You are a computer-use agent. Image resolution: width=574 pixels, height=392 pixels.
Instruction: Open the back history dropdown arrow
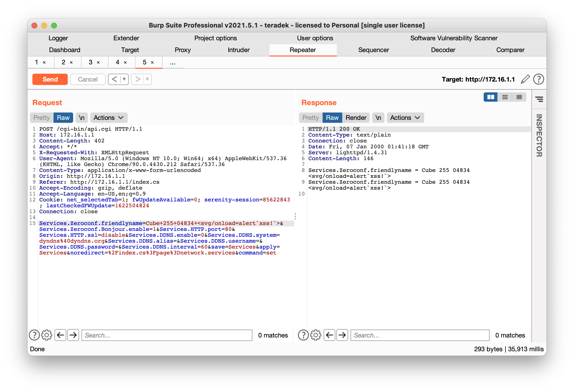(124, 79)
